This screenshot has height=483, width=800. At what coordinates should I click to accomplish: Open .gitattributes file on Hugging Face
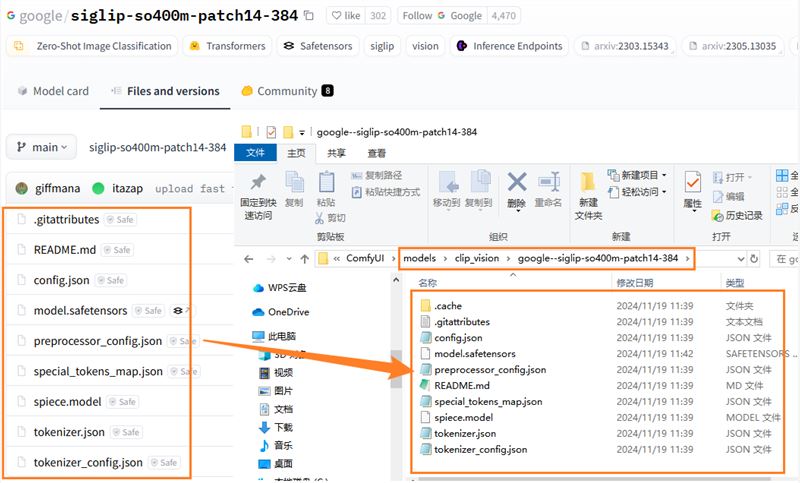[66, 219]
